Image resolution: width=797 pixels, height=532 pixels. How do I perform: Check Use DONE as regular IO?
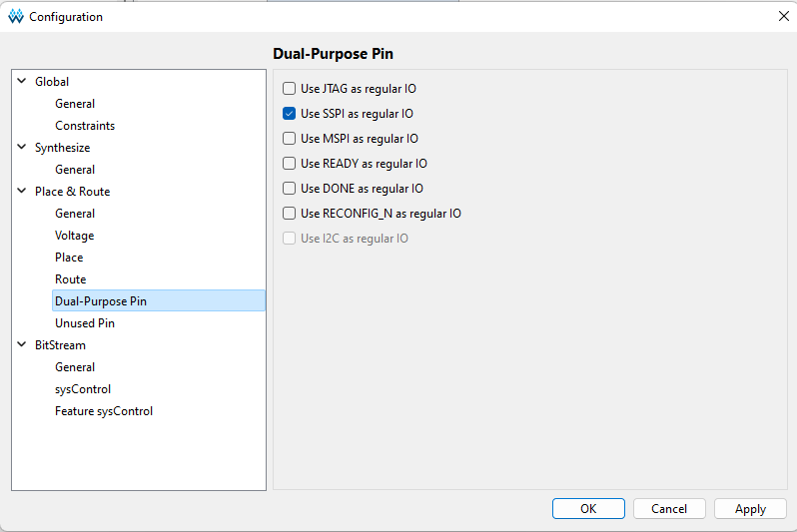coord(290,188)
